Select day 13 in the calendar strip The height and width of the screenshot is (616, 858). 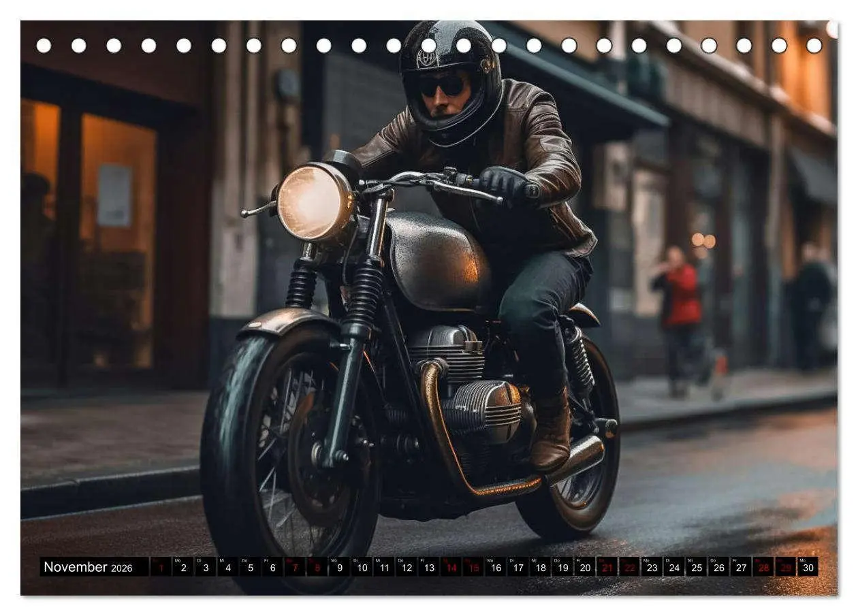[x=428, y=567]
